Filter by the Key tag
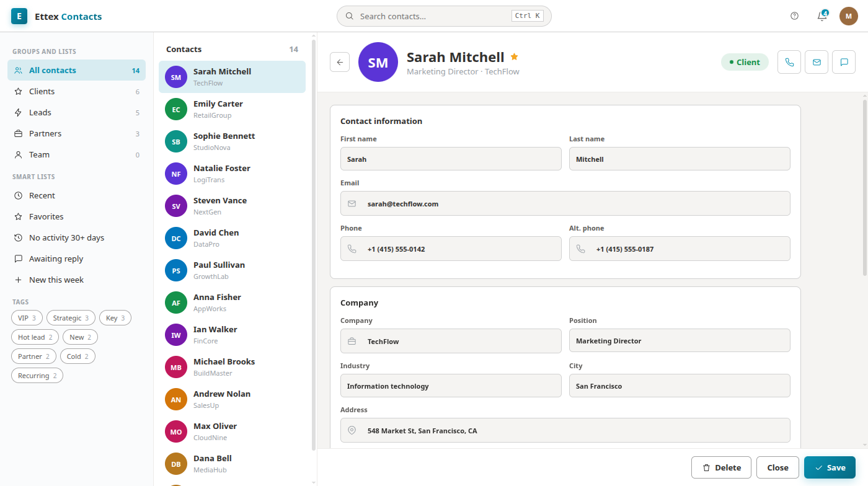 click(x=115, y=318)
